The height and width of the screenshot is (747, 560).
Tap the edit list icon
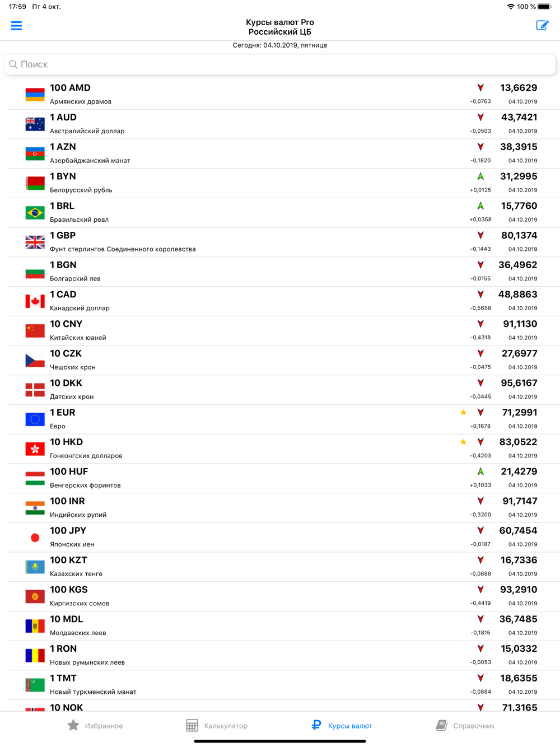(x=542, y=25)
